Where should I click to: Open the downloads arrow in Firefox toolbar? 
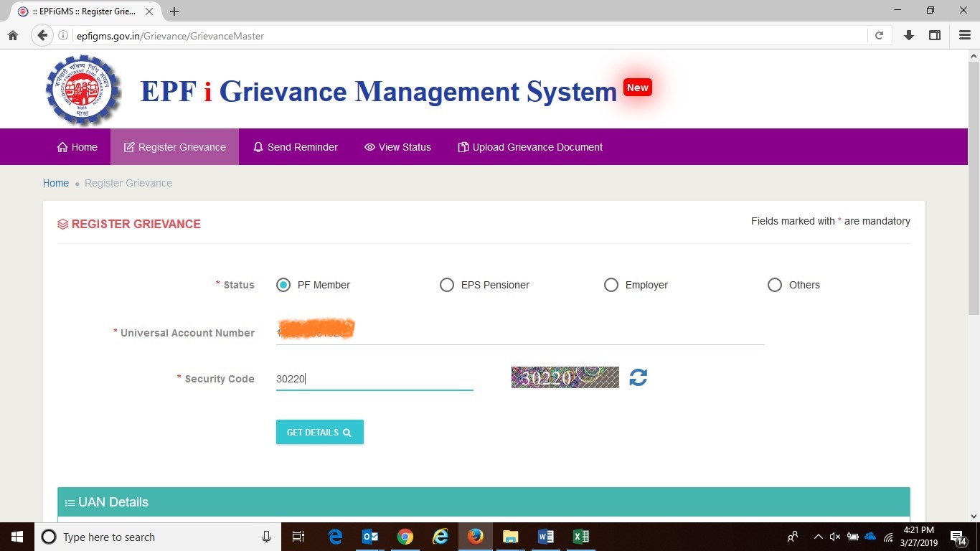[x=908, y=34]
